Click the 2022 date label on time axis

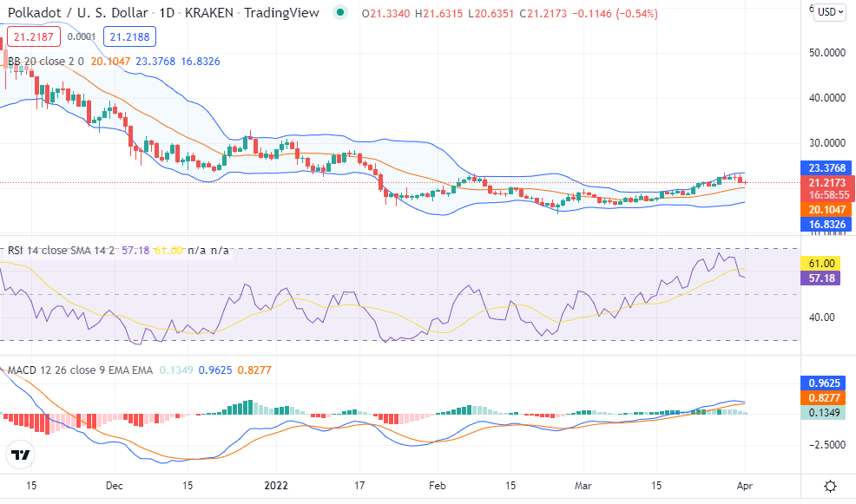coord(276,486)
